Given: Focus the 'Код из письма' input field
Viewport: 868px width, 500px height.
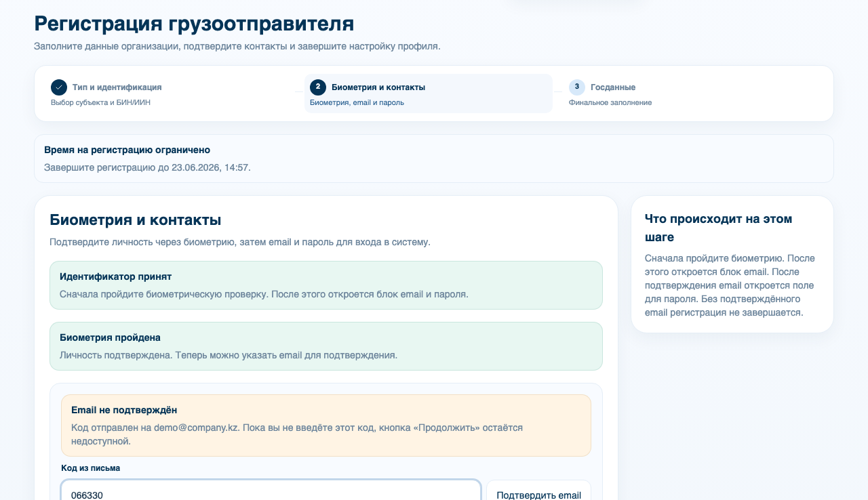Looking at the screenshot, I should [x=271, y=491].
